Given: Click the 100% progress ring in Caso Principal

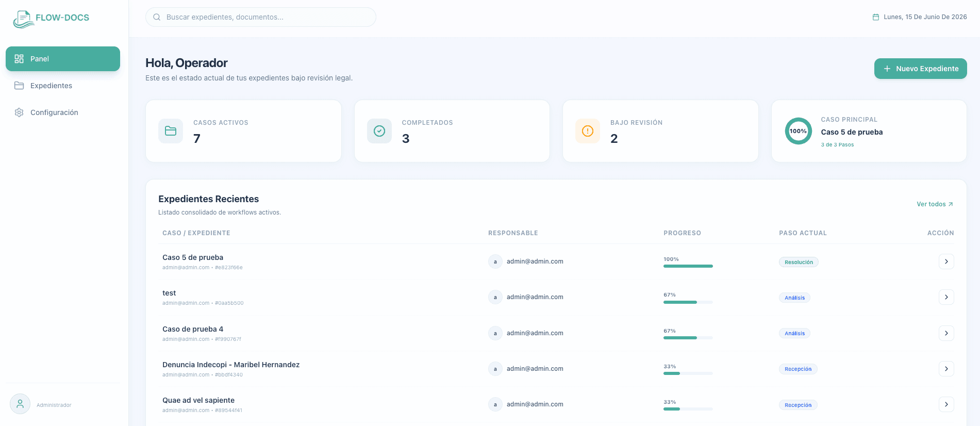Looking at the screenshot, I should (798, 131).
